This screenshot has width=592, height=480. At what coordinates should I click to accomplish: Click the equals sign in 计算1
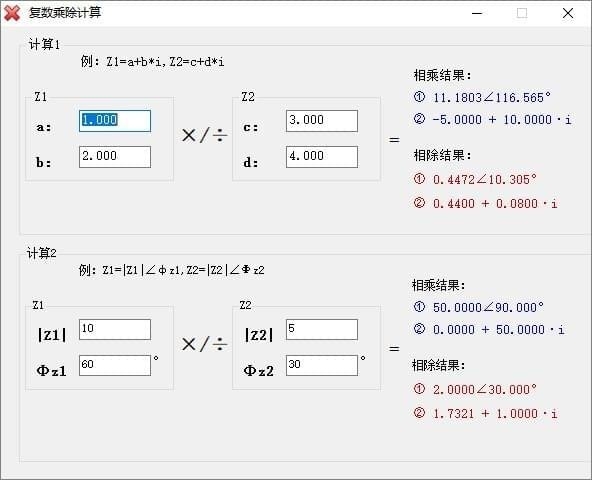(x=394, y=140)
